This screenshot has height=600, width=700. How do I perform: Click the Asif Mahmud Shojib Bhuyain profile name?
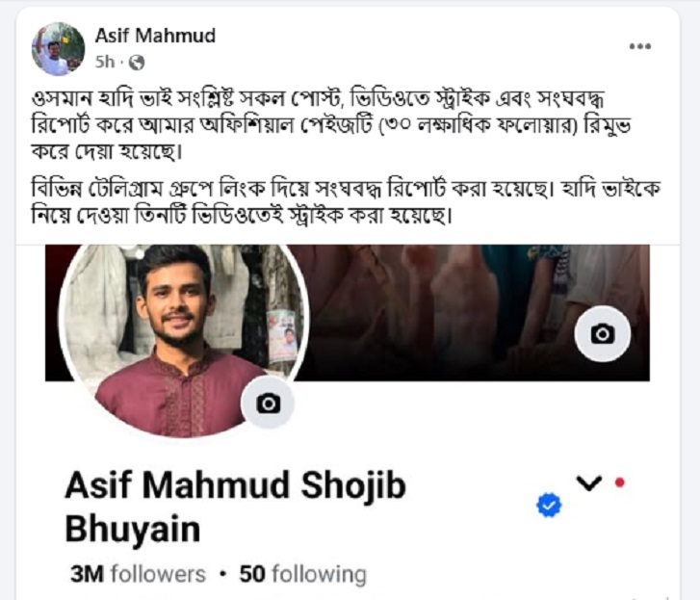tap(236, 507)
